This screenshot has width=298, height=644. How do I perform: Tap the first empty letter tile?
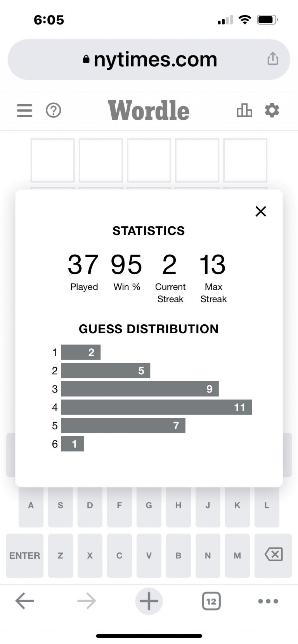click(53, 160)
